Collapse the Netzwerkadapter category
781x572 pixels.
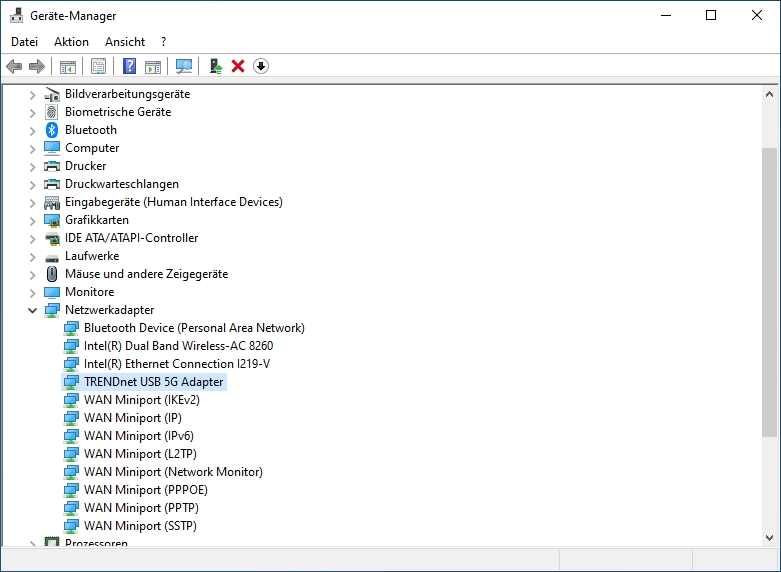32,310
